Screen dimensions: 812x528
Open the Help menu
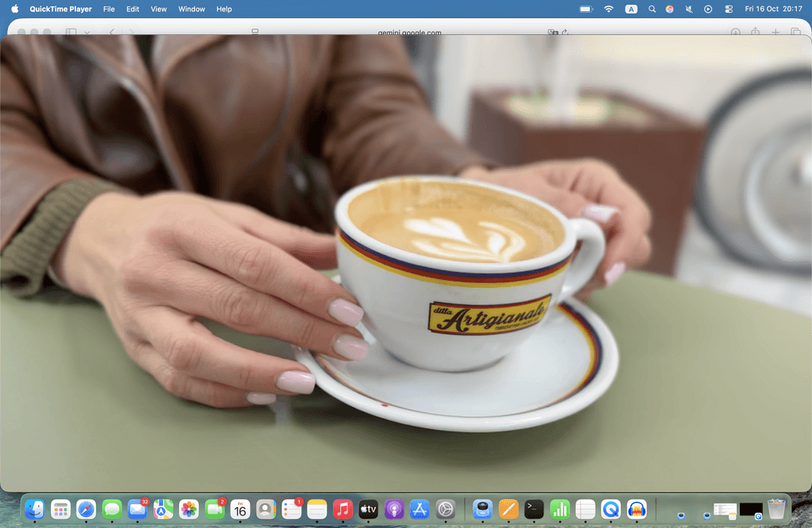pyautogui.click(x=224, y=9)
